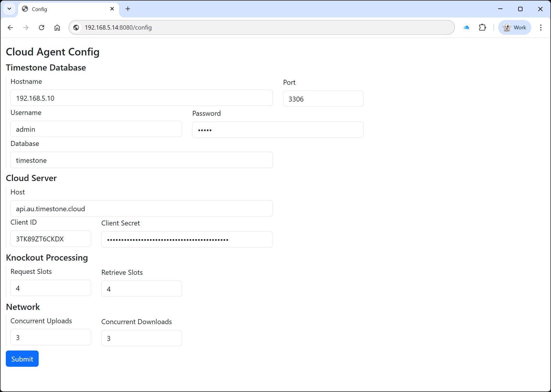Screen dimensions: 551x392
Task: Click the Cloud Server section heading
Action: pyautogui.click(x=31, y=178)
